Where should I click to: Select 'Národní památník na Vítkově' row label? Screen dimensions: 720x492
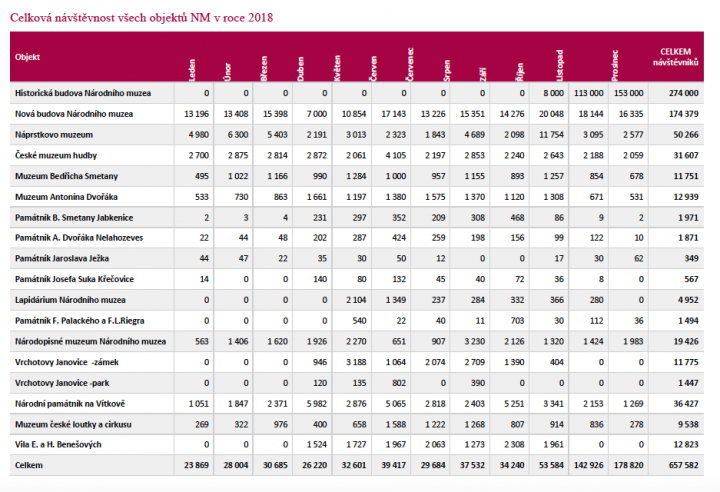[70, 403]
